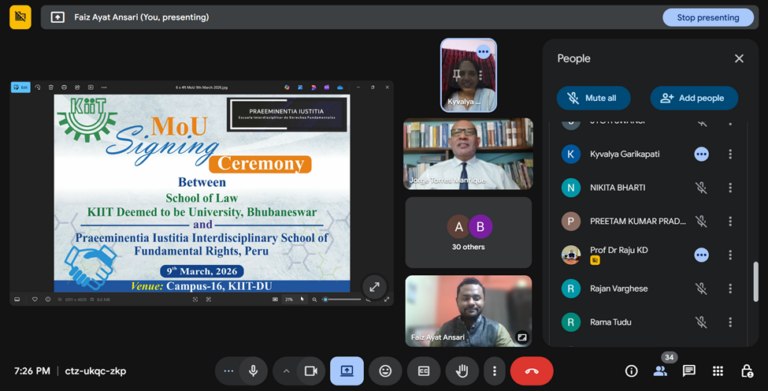The image size is (768, 391).
Task: Open the chat with everyone
Action: [689, 371]
